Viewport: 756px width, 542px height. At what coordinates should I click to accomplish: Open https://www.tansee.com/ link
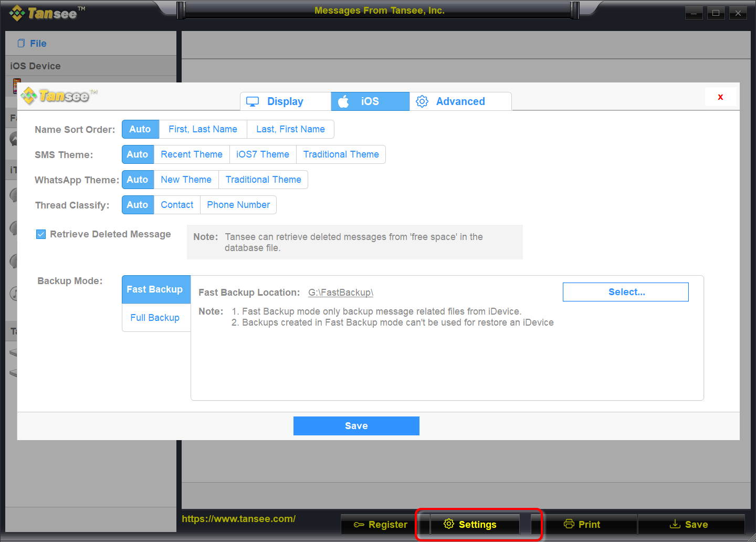click(x=238, y=519)
